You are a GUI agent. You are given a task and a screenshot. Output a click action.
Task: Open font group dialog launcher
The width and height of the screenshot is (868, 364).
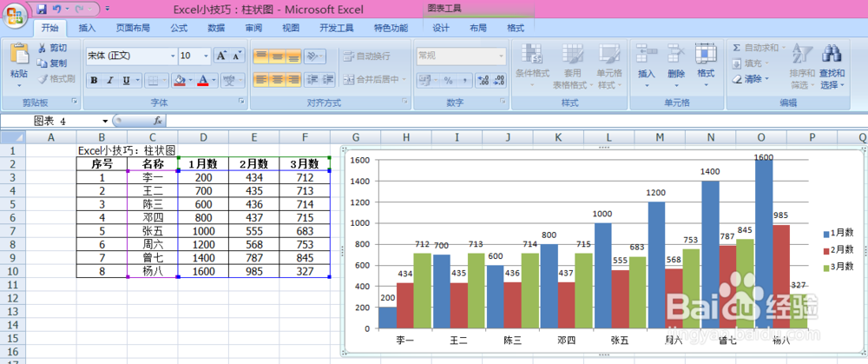pos(241,102)
